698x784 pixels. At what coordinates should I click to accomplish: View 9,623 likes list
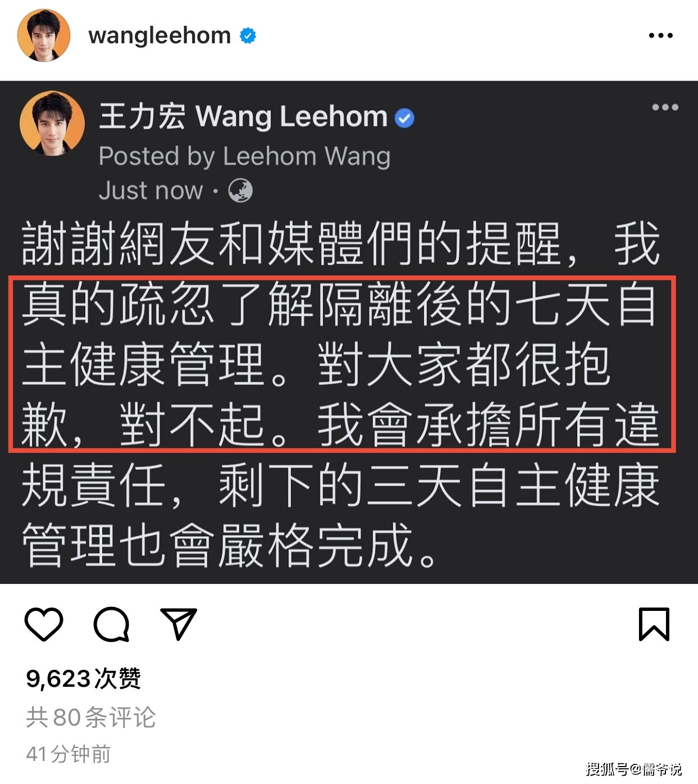tap(83, 678)
